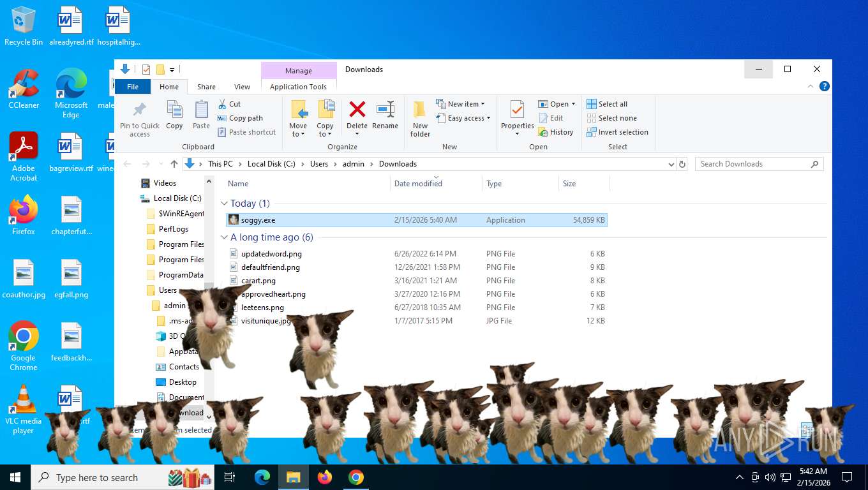
Task: Click Copy path in the ribbon
Action: tap(240, 118)
